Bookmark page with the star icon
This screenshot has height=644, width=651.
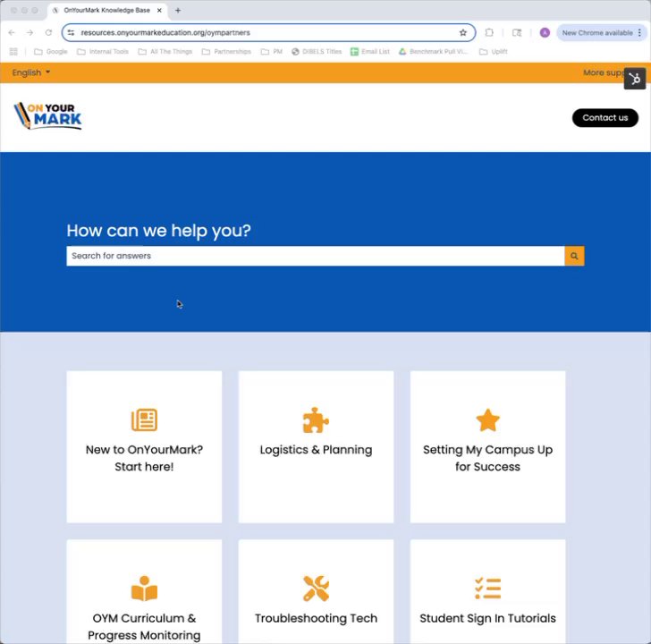(463, 33)
